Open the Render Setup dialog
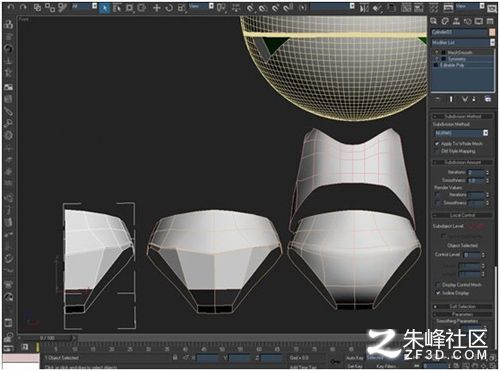Viewport: 500px width, 371px height. (x=448, y=8)
